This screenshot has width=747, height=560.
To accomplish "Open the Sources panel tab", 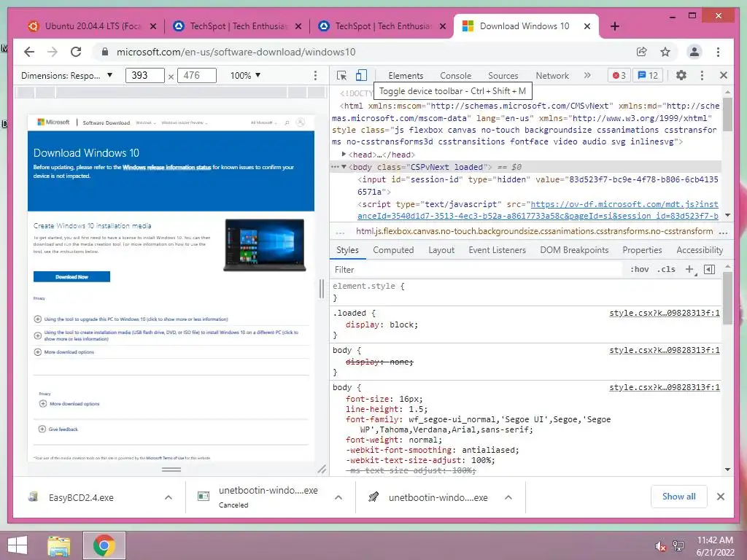I will pyautogui.click(x=503, y=75).
